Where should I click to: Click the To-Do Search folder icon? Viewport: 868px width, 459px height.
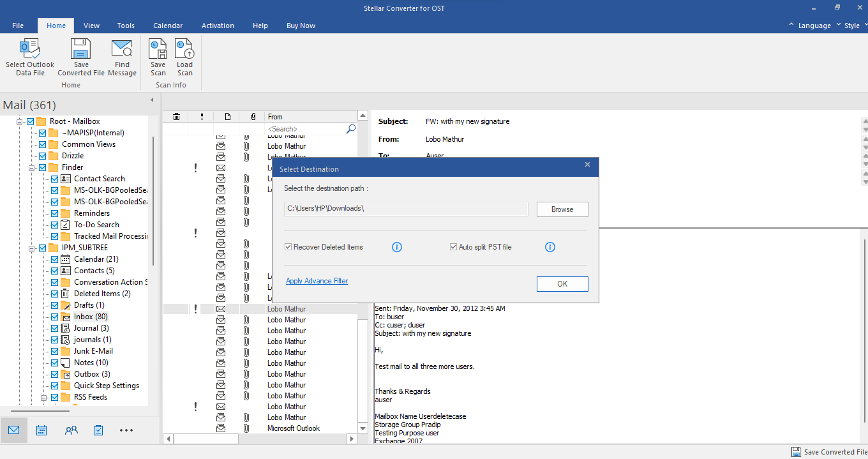coord(66,225)
